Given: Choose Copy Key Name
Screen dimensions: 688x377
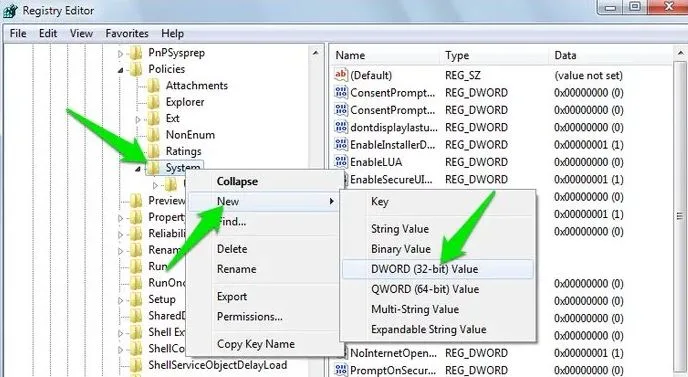Looking at the screenshot, I should (265, 344).
